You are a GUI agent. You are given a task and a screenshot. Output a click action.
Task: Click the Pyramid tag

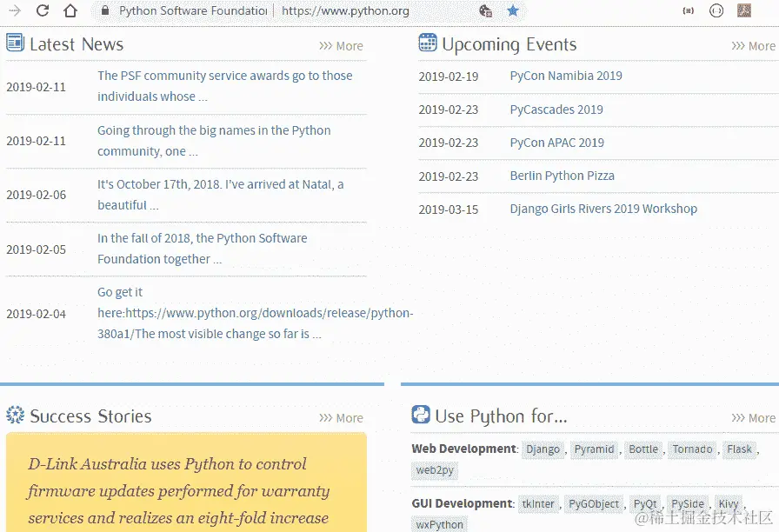tap(594, 449)
